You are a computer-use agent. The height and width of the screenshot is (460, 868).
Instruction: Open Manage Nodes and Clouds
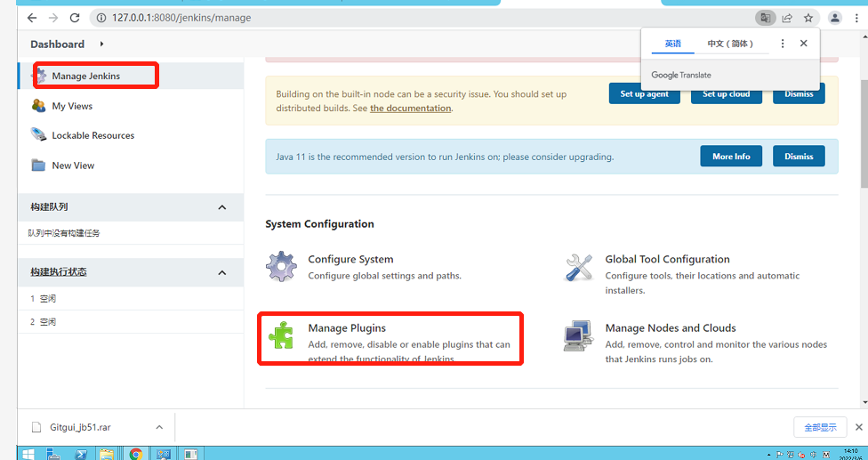tap(671, 328)
